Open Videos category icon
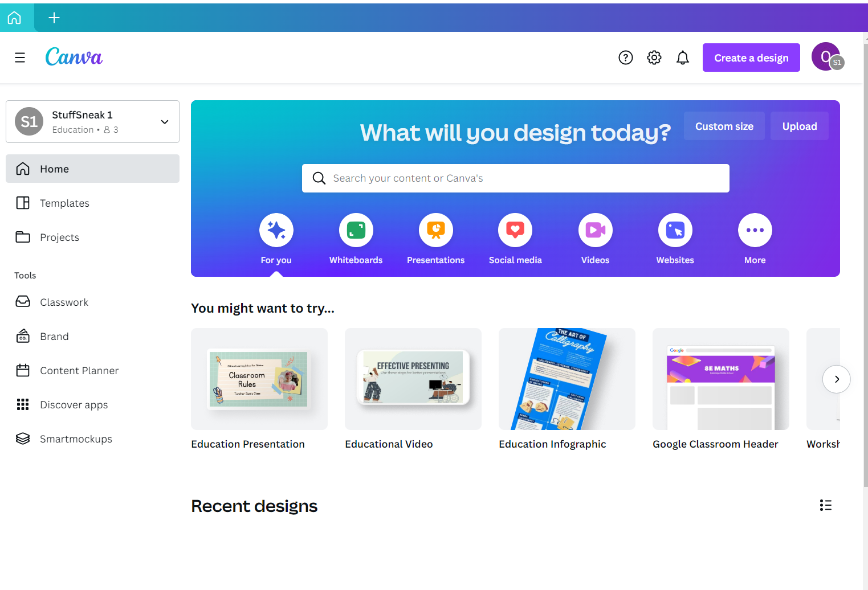 pyautogui.click(x=596, y=230)
